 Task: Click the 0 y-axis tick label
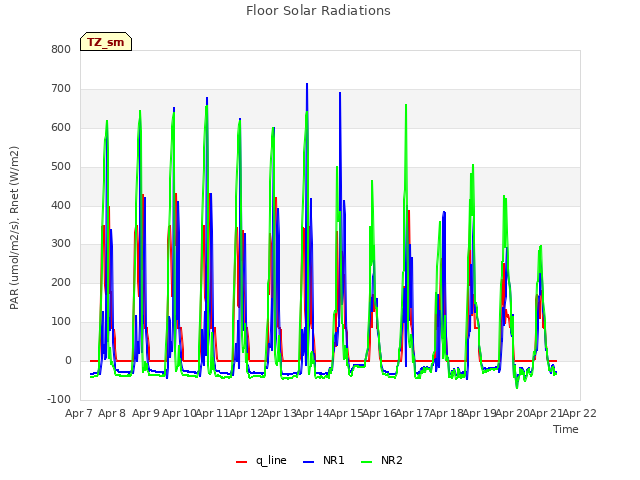(x=68, y=360)
